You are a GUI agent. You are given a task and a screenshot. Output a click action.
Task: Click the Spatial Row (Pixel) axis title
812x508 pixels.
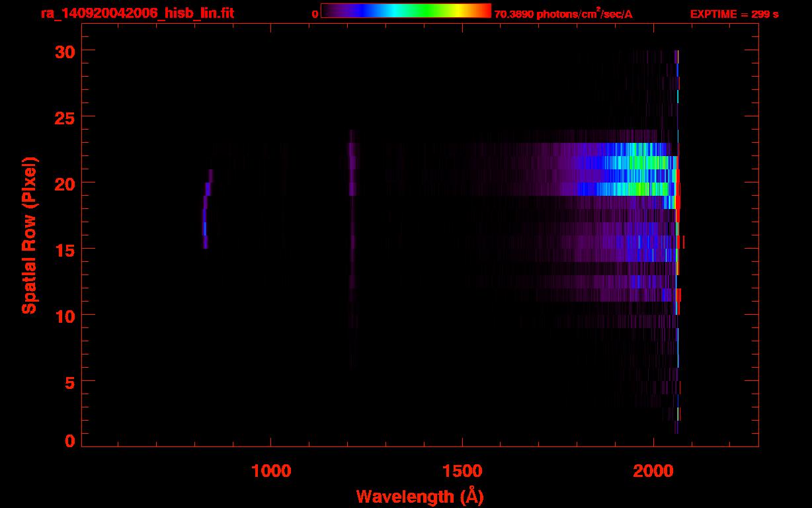pyautogui.click(x=29, y=235)
